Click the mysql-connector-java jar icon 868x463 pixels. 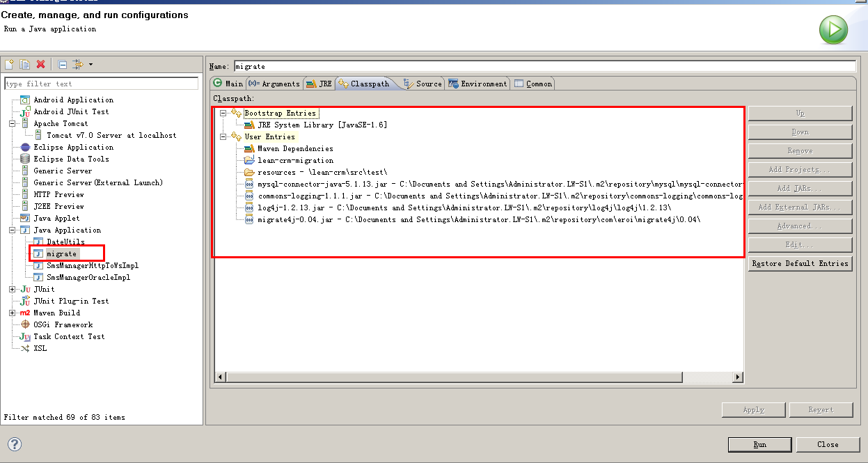pyautogui.click(x=249, y=185)
